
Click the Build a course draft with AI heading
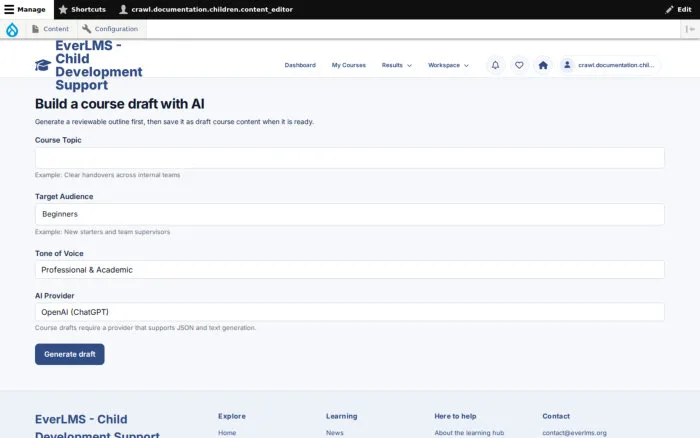pos(120,104)
